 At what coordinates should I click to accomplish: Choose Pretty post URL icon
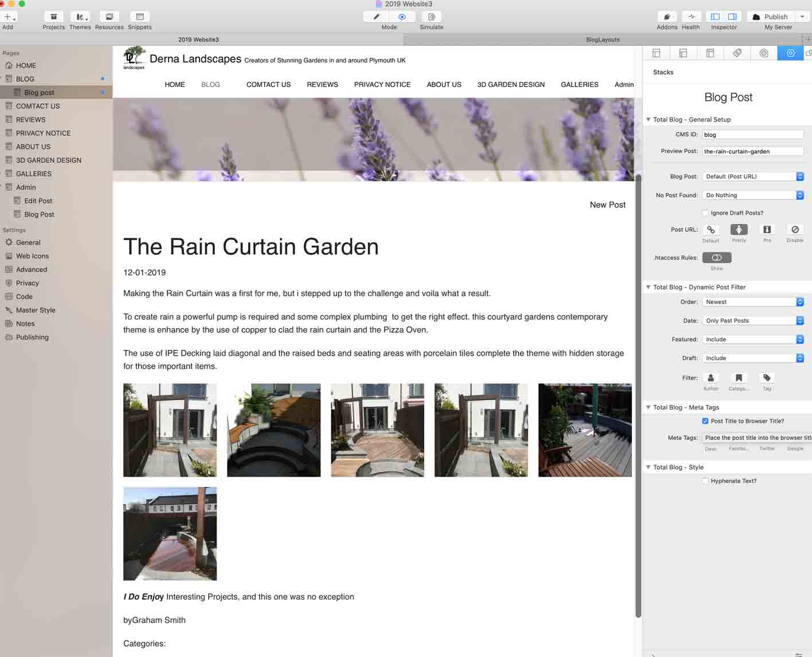[739, 230]
